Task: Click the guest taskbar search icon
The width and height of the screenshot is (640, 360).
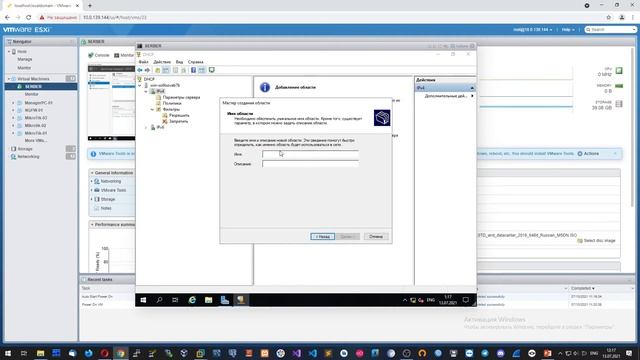Action: [x=159, y=300]
